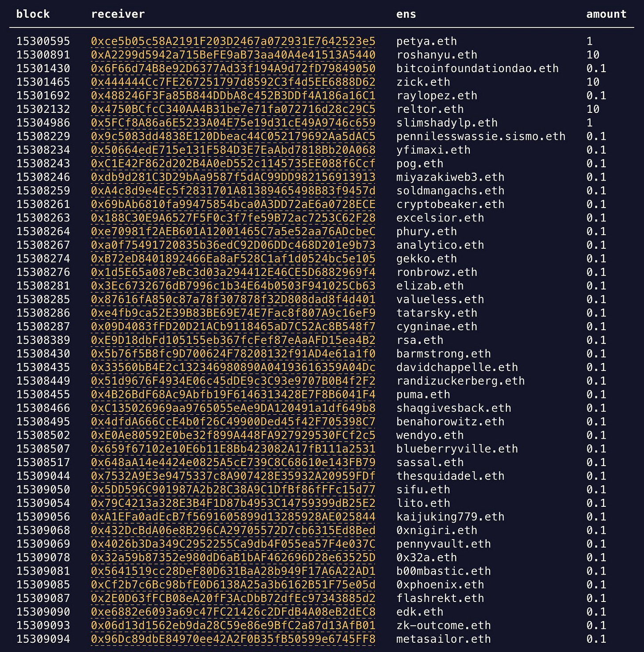Open address link for flashrekt.eth
This screenshot has width=644, height=652.
pyautogui.click(x=233, y=598)
